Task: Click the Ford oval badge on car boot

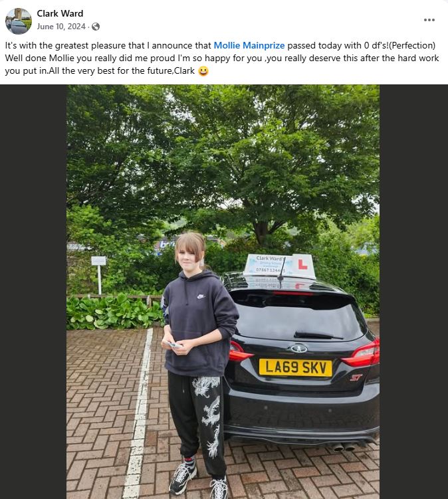Action: 298,348
